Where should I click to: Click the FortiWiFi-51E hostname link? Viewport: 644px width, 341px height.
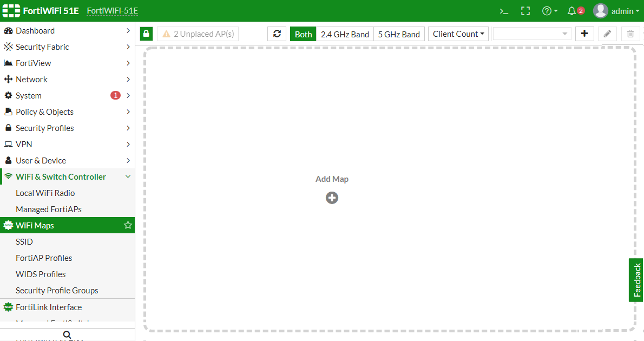click(x=113, y=11)
